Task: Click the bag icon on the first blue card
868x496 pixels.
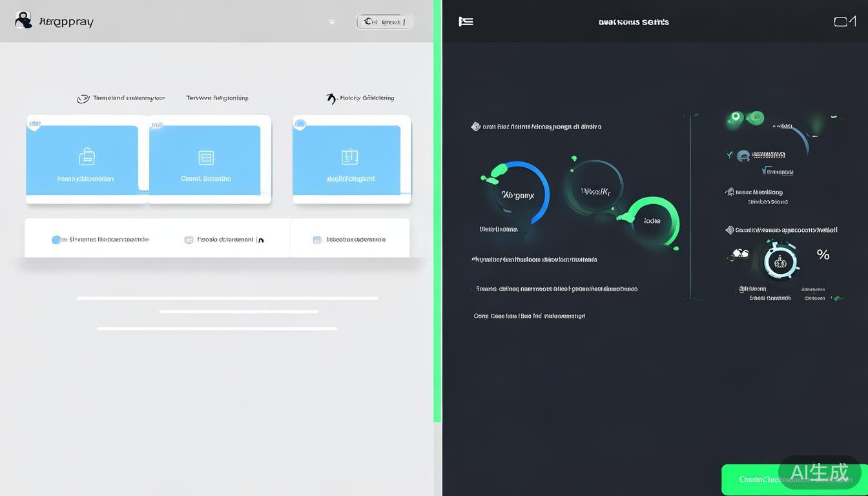Action: pyautogui.click(x=87, y=157)
